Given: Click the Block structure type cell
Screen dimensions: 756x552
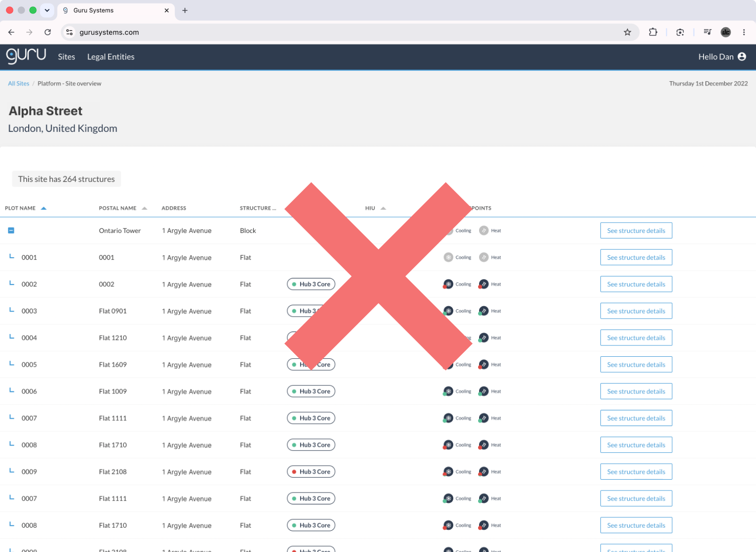Looking at the screenshot, I should point(248,230).
